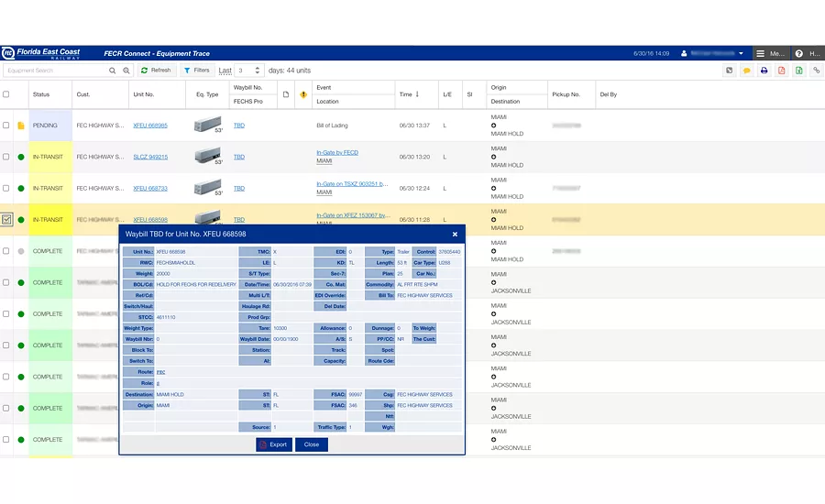Tick the checkbox on the PENDING row

pyautogui.click(x=5, y=126)
